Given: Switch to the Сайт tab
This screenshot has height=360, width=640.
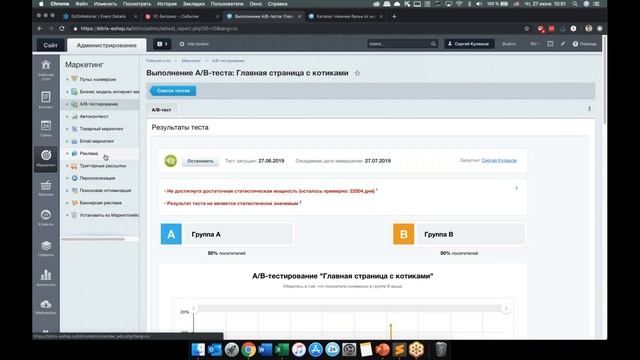Looking at the screenshot, I should (51, 45).
